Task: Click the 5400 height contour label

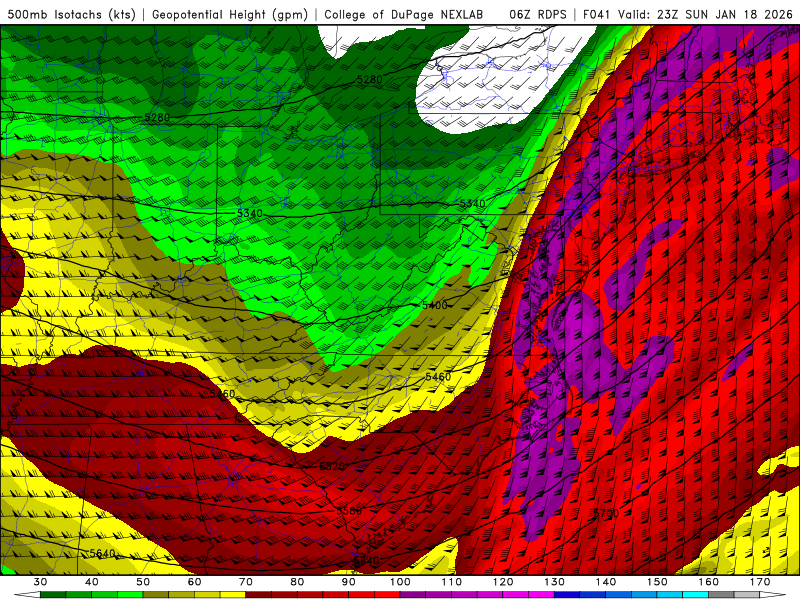Action: 435,305
